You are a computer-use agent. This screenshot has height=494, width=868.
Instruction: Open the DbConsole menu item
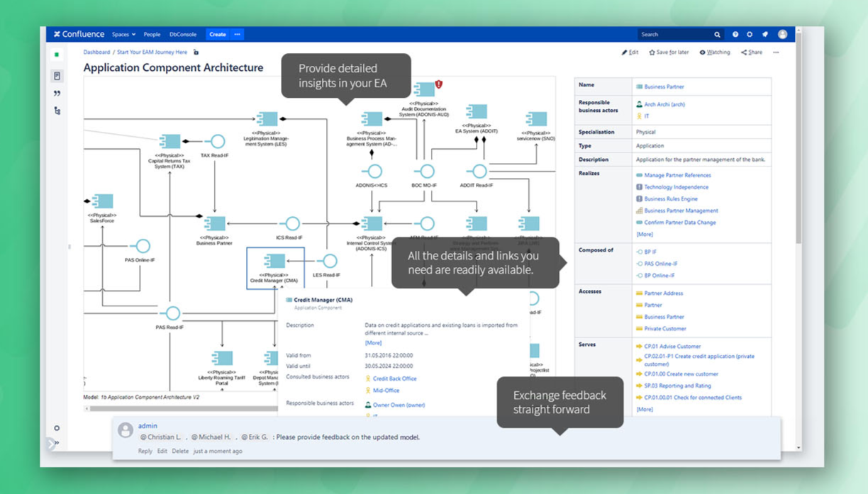pos(183,34)
